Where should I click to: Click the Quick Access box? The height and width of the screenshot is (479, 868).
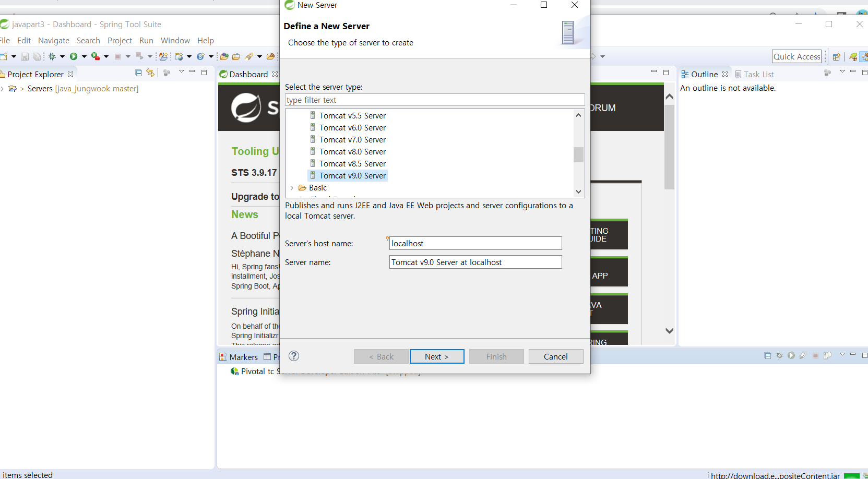(x=796, y=56)
